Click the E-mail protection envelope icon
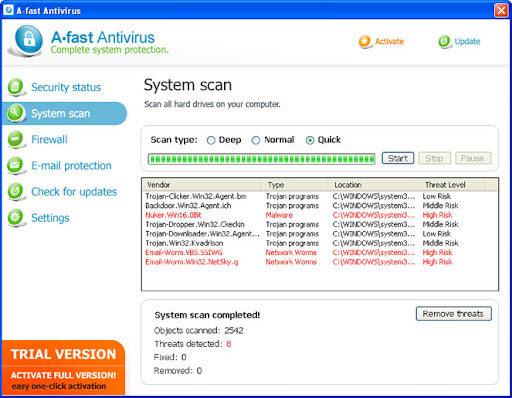 15,165
